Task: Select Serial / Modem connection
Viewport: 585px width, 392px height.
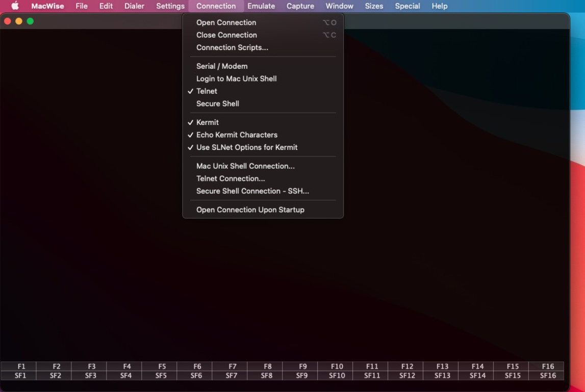Action: point(222,66)
